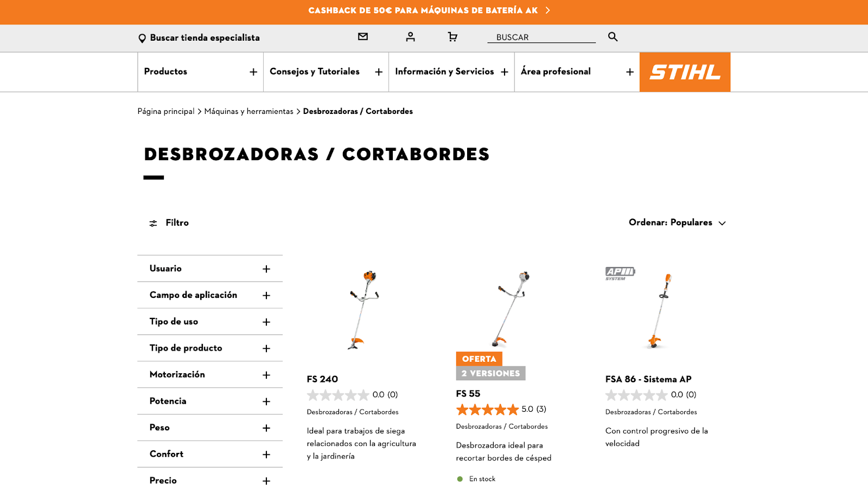Click the 2 VERSIONES badge
Viewport: 868px width, 491px height.
490,373
